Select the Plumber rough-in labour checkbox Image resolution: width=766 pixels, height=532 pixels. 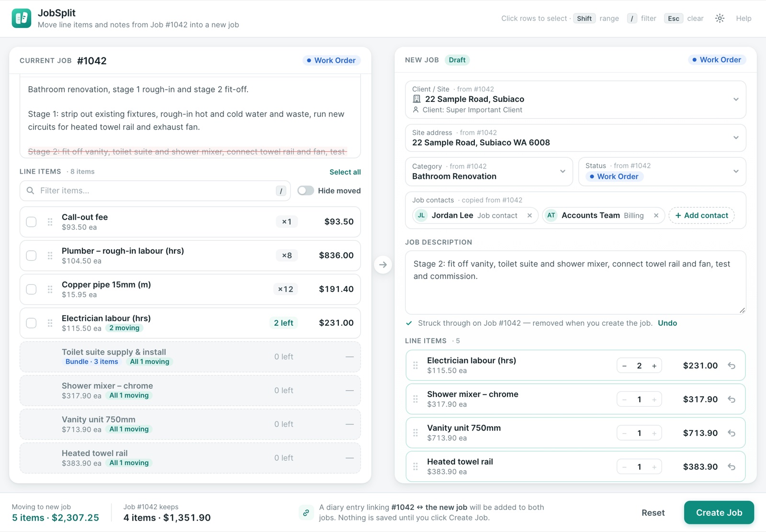pos(31,255)
